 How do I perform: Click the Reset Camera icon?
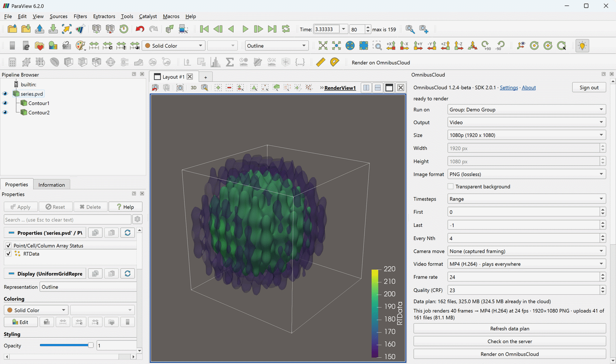323,46
